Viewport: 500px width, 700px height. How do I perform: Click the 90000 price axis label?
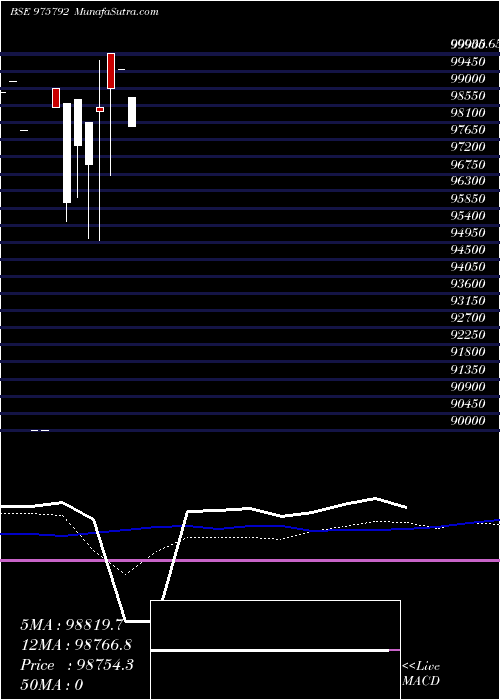point(468,421)
